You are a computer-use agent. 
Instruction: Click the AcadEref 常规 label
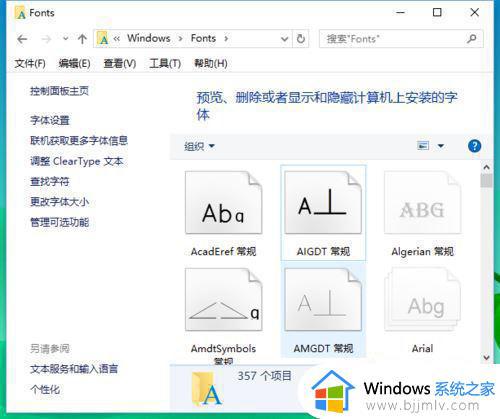click(x=223, y=251)
